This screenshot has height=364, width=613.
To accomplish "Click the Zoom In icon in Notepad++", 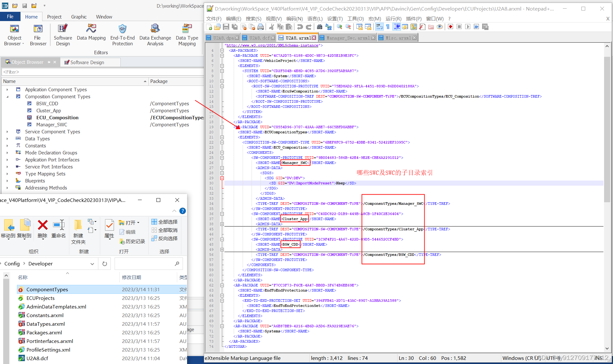I will pos(339,27).
